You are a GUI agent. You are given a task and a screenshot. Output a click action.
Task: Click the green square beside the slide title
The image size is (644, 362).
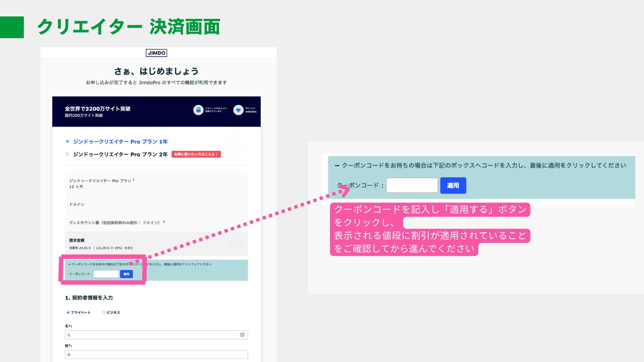point(12,27)
